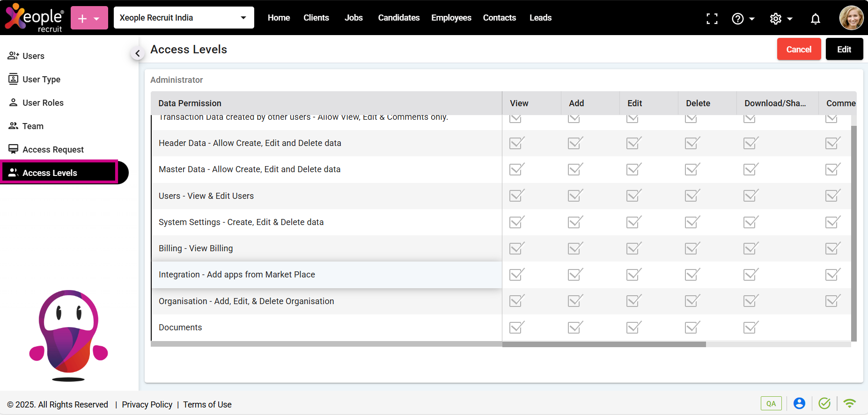Screen dimensions: 868x415
Task: Open the pink plus quick-add dropdown
Action: tap(89, 18)
